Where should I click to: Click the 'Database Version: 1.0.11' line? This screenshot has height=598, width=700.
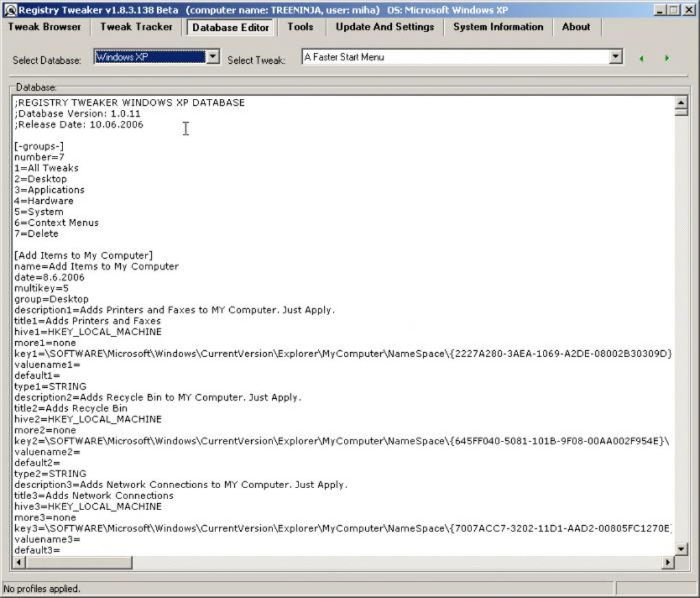tap(78, 113)
